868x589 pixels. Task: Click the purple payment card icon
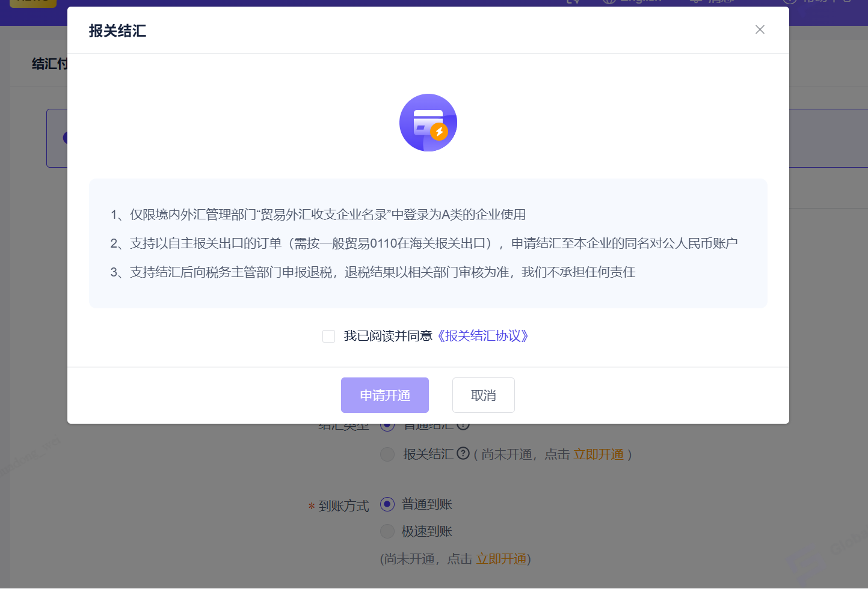[x=428, y=122]
